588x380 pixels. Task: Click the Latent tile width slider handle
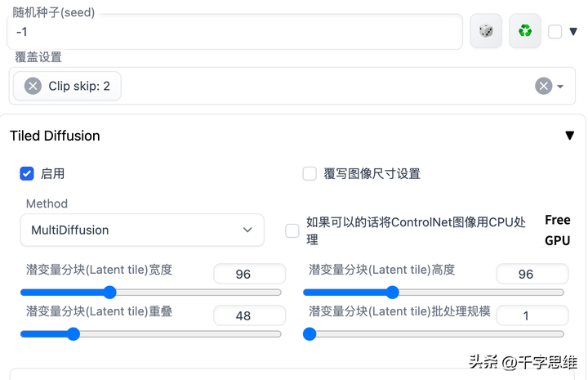click(x=110, y=293)
